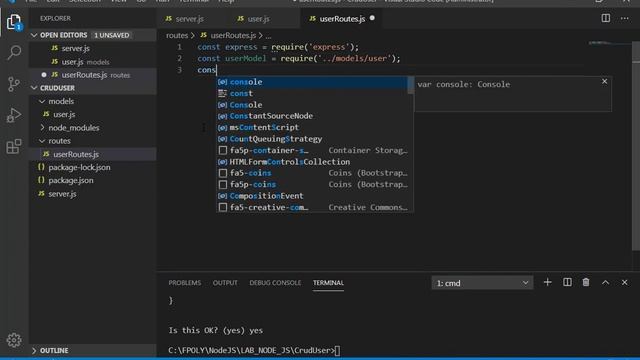Expand the Outline section
The height and width of the screenshot is (360, 640).
[x=93, y=350]
